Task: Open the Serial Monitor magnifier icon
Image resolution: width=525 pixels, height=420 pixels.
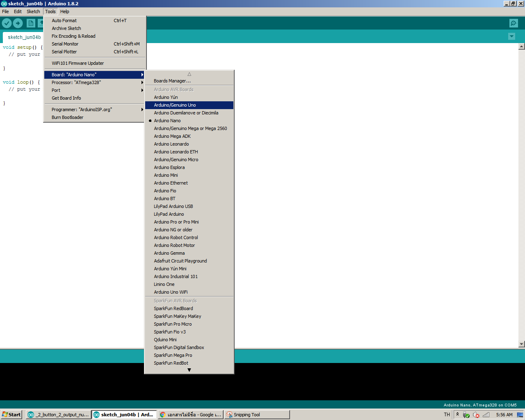Action: [x=514, y=23]
